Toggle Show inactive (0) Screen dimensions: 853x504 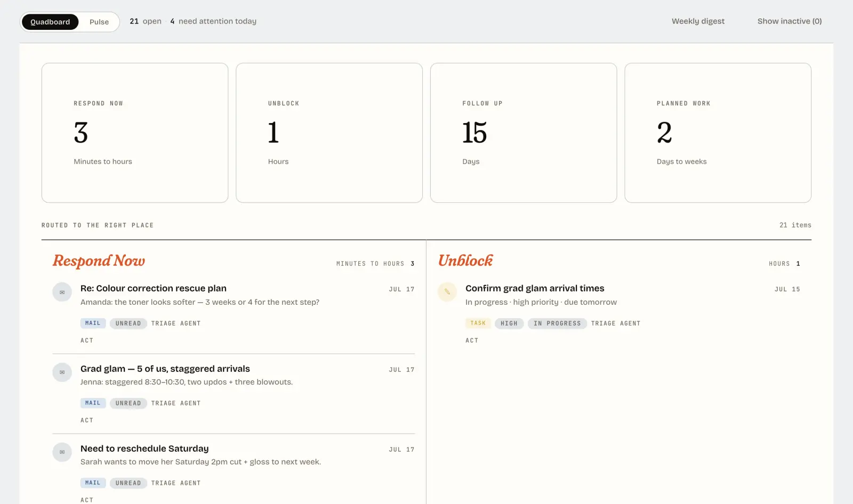pos(790,21)
